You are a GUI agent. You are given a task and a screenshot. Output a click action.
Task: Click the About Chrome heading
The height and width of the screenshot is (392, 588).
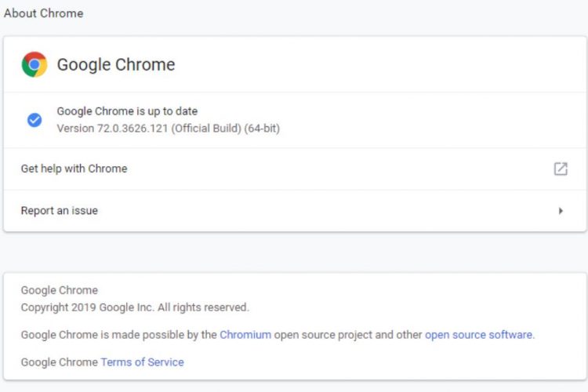(43, 13)
